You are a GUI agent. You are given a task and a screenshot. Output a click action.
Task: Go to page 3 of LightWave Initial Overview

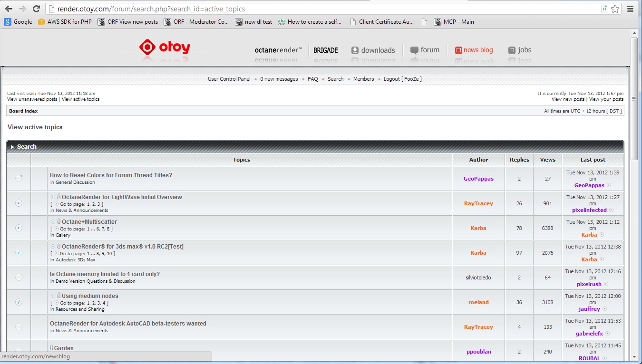pos(99,204)
